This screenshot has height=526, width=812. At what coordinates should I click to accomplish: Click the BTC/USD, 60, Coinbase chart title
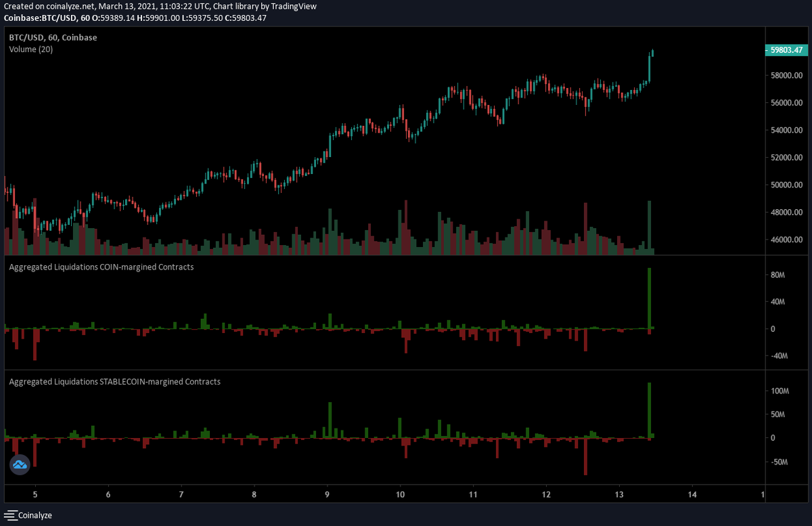click(x=53, y=37)
